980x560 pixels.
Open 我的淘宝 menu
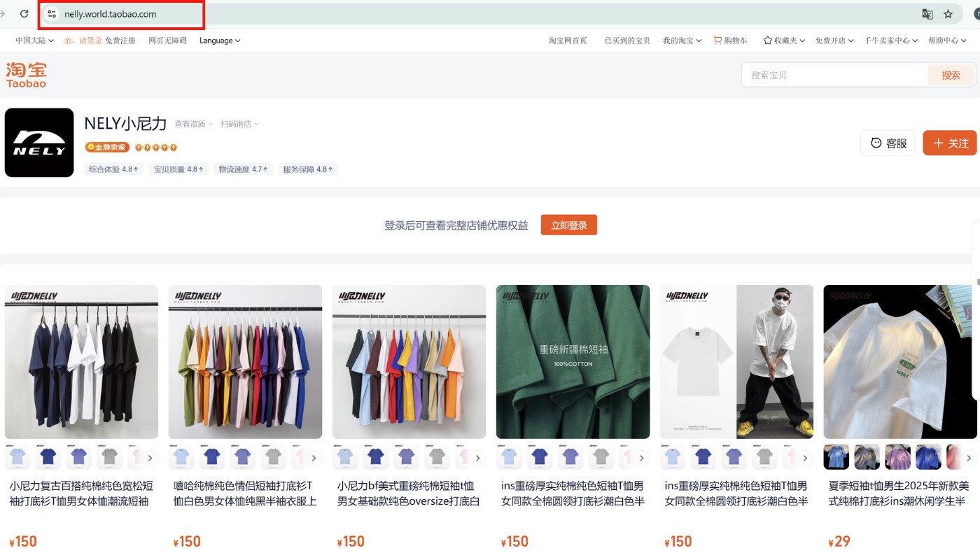click(x=682, y=41)
